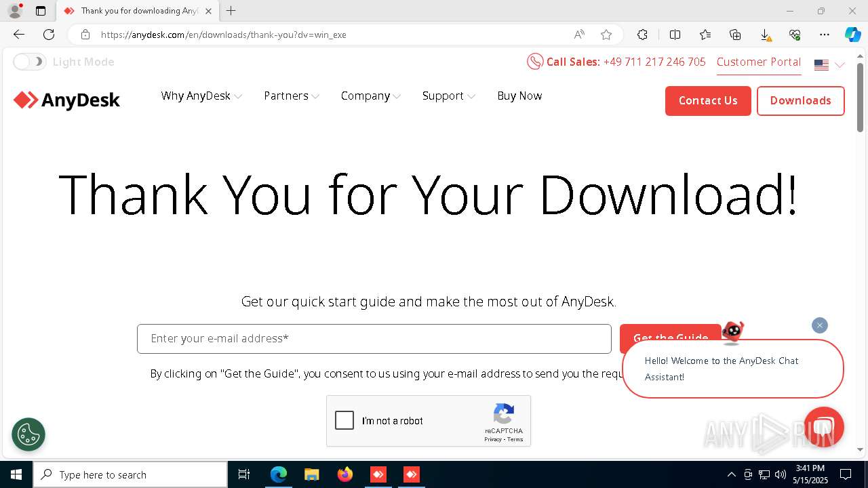868x488 pixels.
Task: Click the taskbar search box
Action: [x=130, y=474]
